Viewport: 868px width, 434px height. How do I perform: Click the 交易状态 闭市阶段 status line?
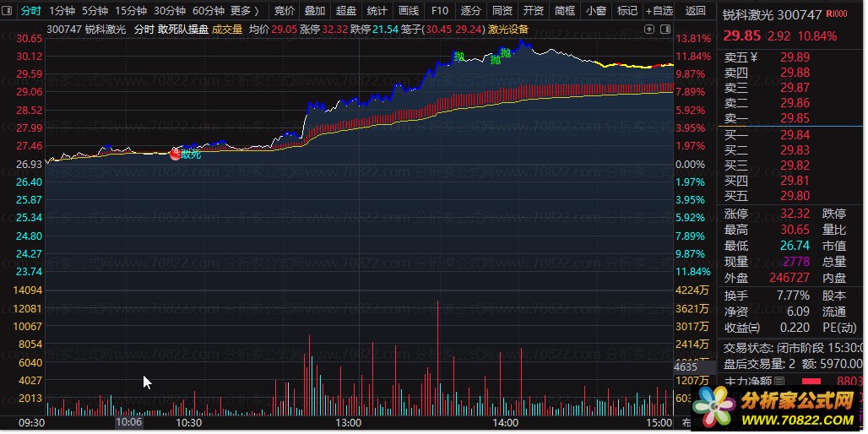coord(793,348)
